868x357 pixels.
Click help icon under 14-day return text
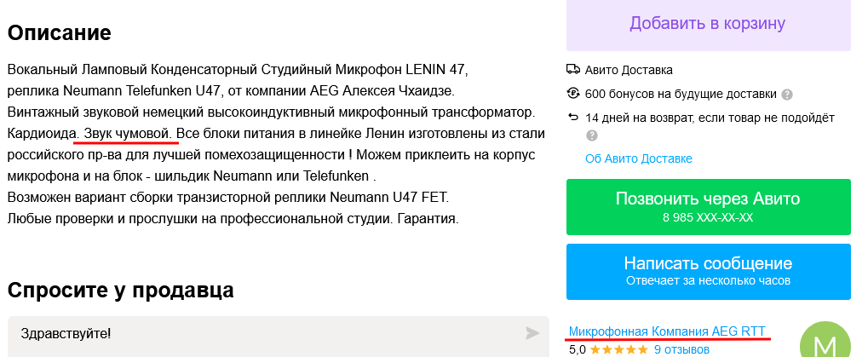click(x=592, y=135)
